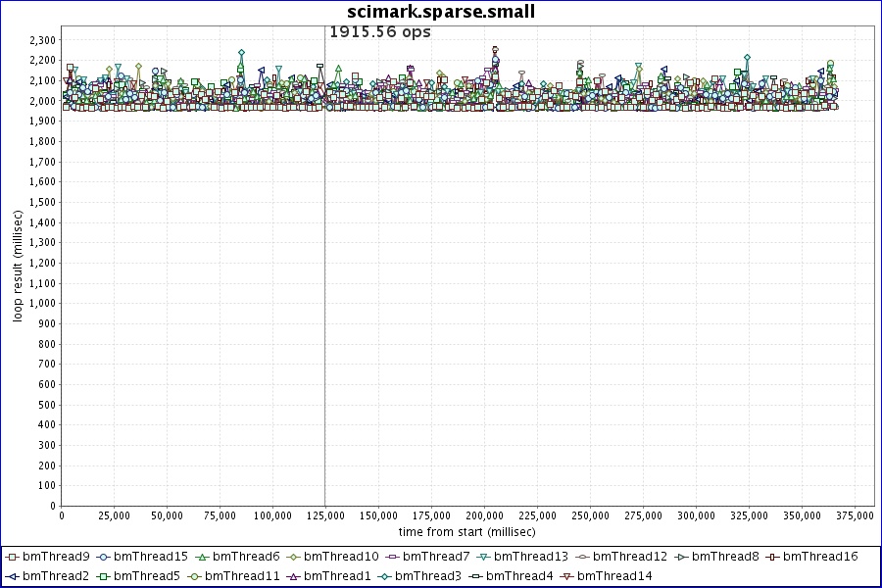The width and height of the screenshot is (882, 588).
Task: Click the bmThread9 legend marker icon
Action: pyautogui.click(x=13, y=557)
